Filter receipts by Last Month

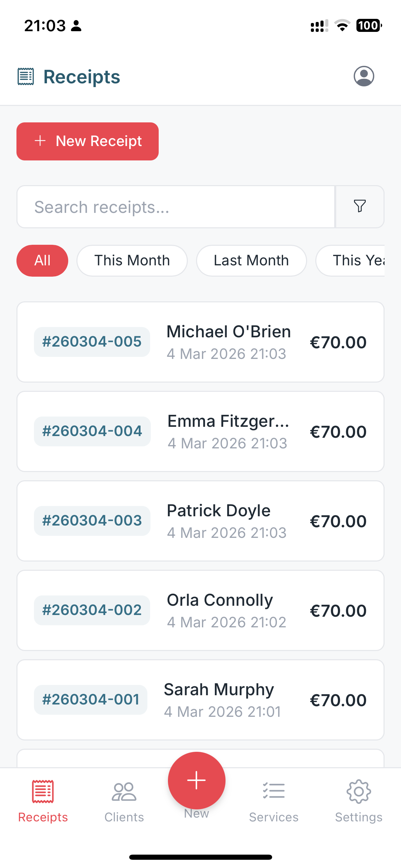pos(251,261)
